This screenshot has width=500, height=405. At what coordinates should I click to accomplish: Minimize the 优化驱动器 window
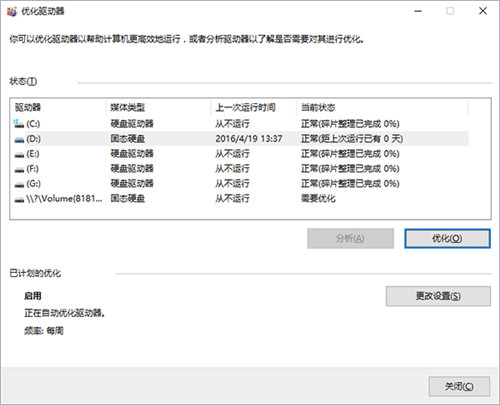[x=418, y=11]
